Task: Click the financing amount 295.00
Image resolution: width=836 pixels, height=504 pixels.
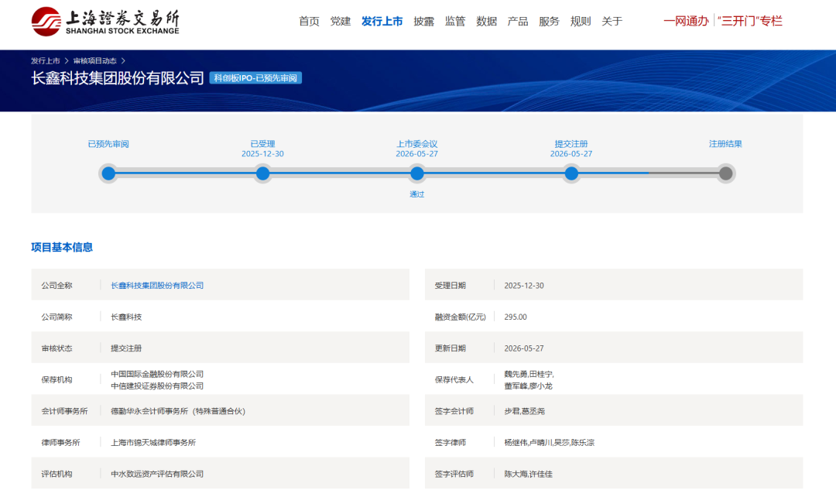Action: pyautogui.click(x=516, y=317)
